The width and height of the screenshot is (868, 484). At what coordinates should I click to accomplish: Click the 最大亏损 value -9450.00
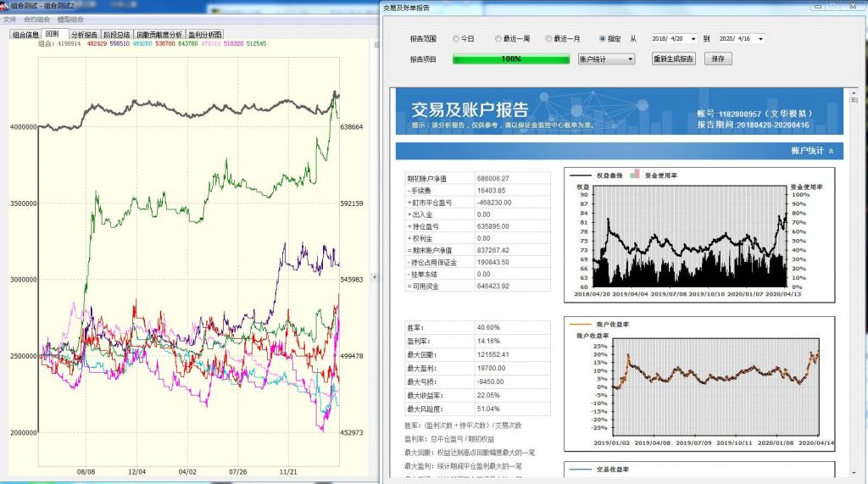click(x=491, y=381)
